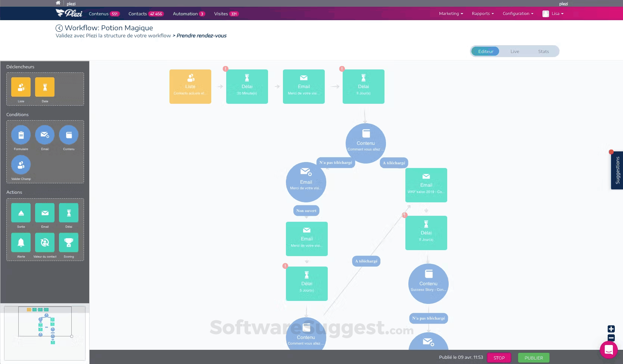Screen dimensions: 623x364
Task: Open the right Délai 5 Jour(s) node under WKF email
Action: click(426, 233)
